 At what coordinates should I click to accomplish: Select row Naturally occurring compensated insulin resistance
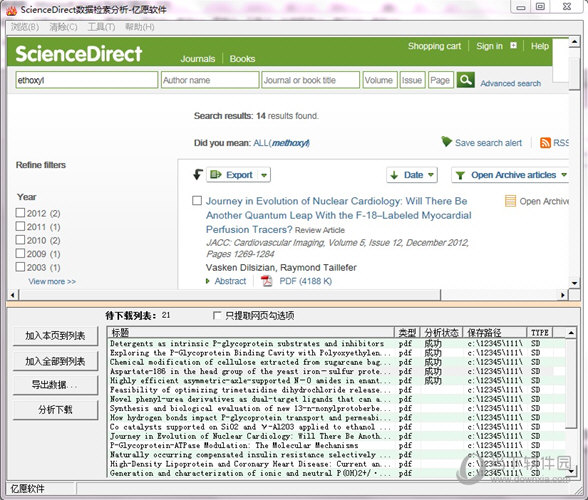click(336, 455)
